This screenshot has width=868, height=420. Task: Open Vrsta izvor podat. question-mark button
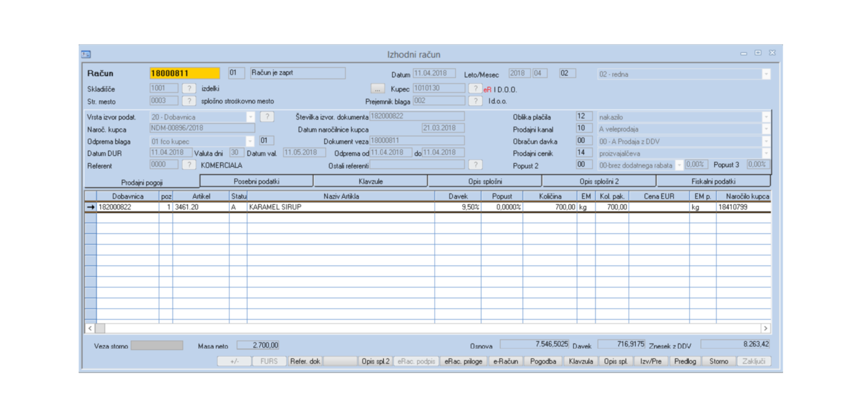tap(267, 117)
